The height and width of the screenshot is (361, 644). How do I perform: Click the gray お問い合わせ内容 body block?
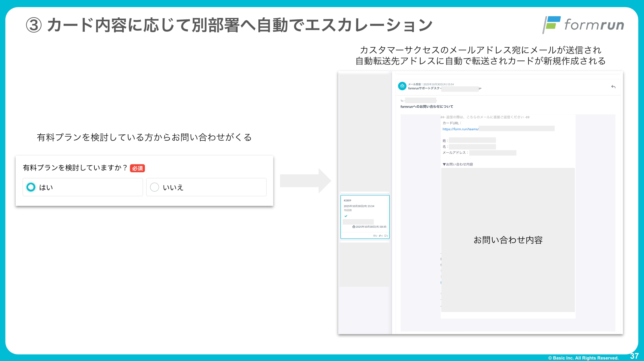click(x=508, y=239)
